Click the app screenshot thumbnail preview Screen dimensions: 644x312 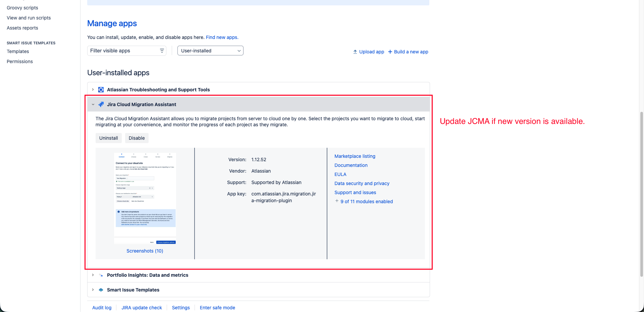click(145, 198)
